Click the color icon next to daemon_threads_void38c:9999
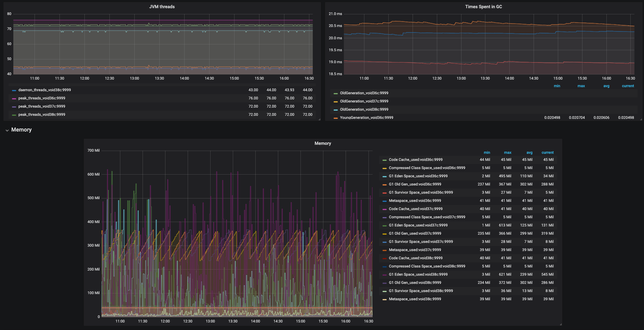644x330 pixels. pyautogui.click(x=13, y=90)
